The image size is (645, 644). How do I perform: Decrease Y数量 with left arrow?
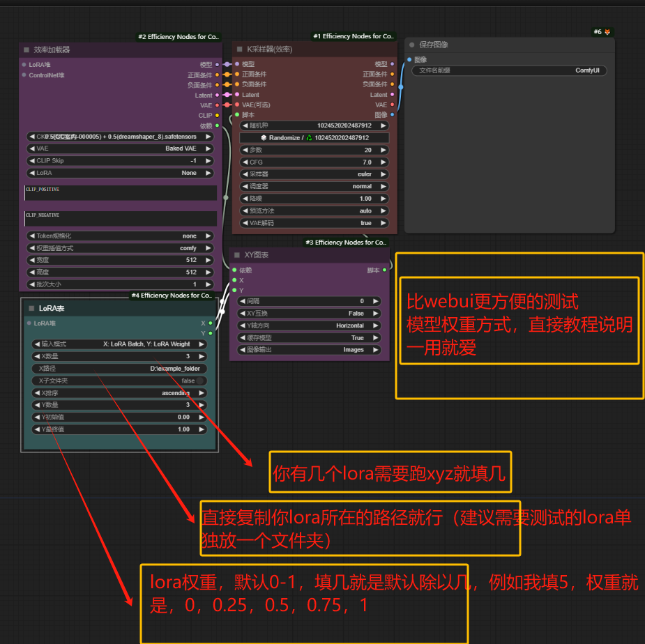pos(37,405)
